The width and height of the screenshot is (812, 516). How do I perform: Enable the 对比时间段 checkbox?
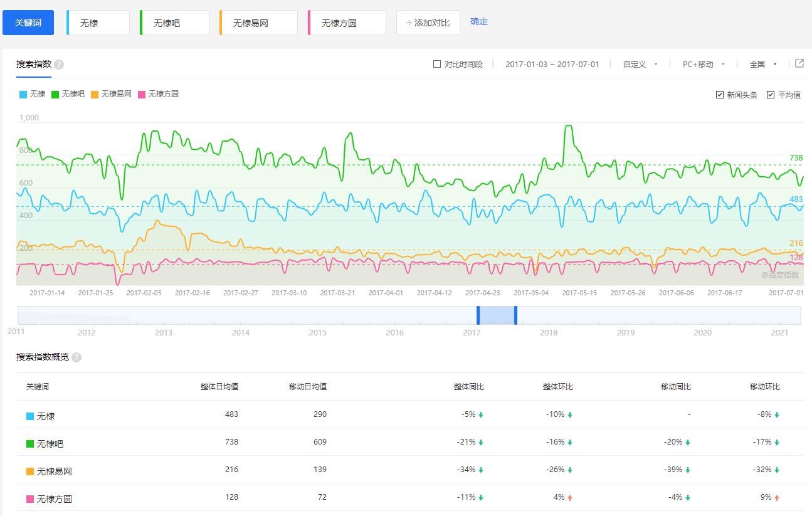[437, 64]
